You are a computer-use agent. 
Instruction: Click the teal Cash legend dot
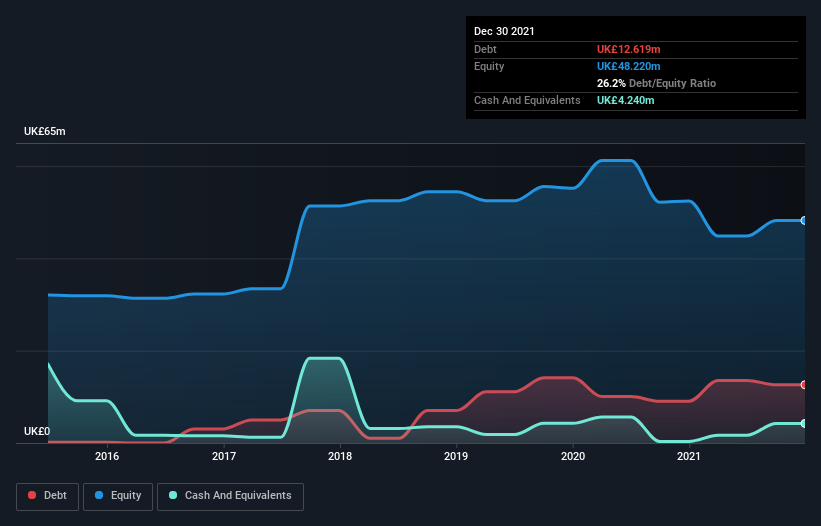coord(173,495)
